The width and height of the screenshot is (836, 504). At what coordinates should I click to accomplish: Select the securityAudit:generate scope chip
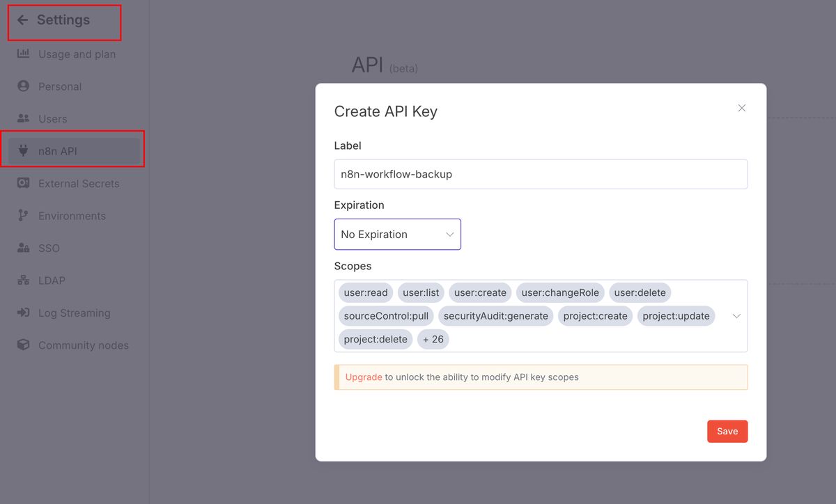[495, 315]
